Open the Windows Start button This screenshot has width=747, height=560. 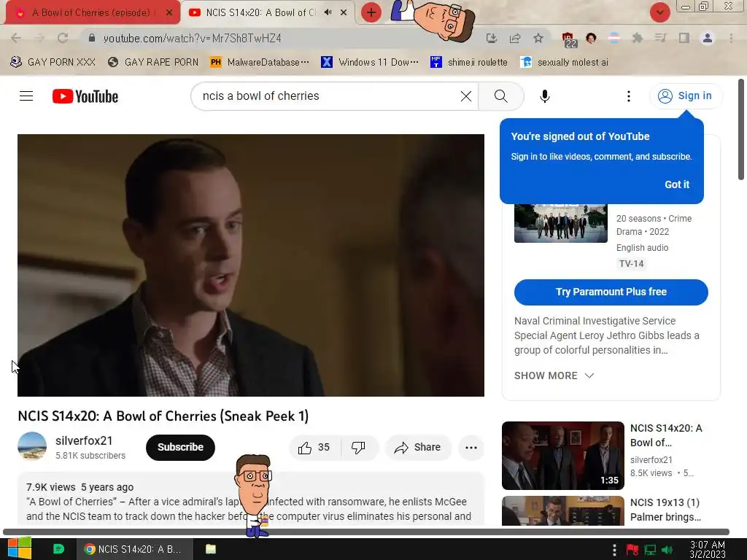(19, 548)
